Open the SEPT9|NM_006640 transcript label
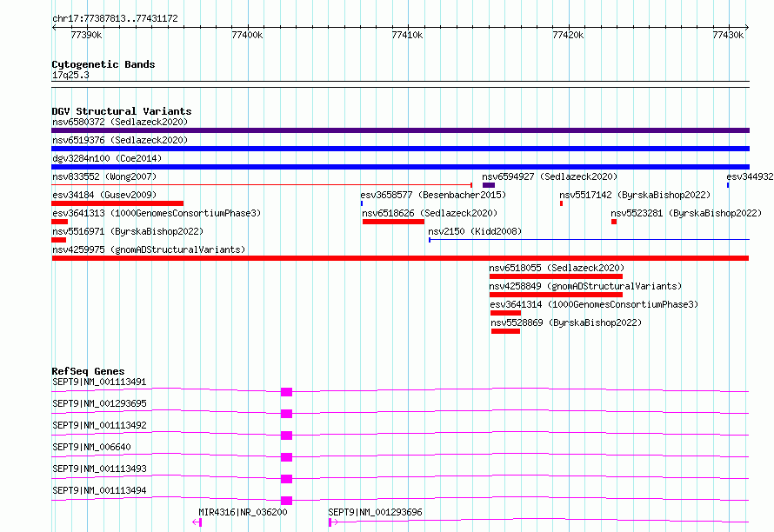 91,447
